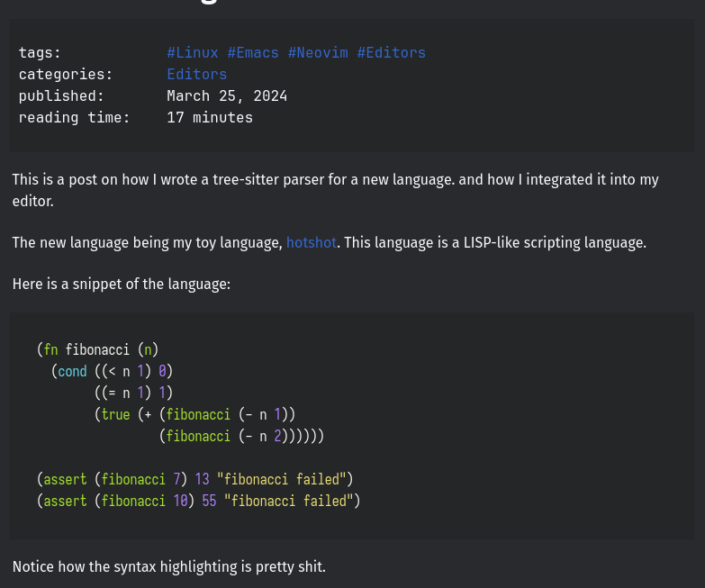The width and height of the screenshot is (705, 588).
Task: Click the "reading time:" metadata label
Action: pyautogui.click(x=74, y=118)
